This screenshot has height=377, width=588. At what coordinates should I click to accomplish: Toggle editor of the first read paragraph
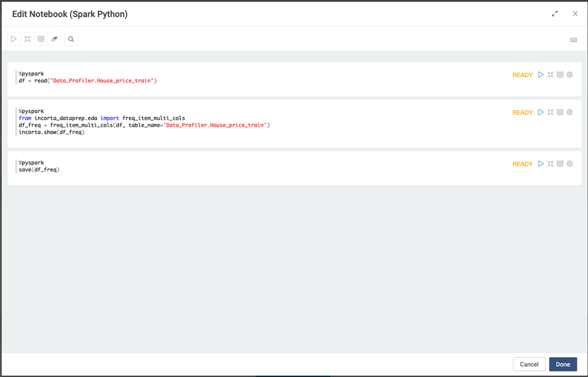[x=550, y=75]
